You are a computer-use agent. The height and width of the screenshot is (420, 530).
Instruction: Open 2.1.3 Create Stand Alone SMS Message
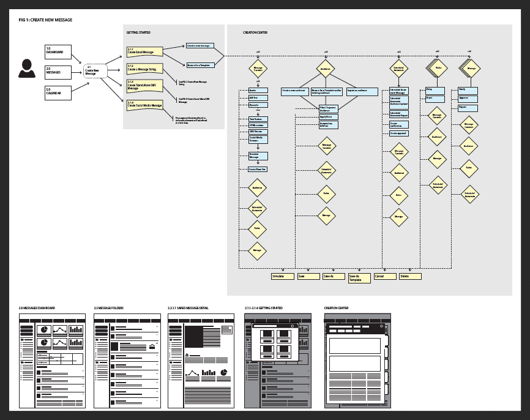point(144,86)
